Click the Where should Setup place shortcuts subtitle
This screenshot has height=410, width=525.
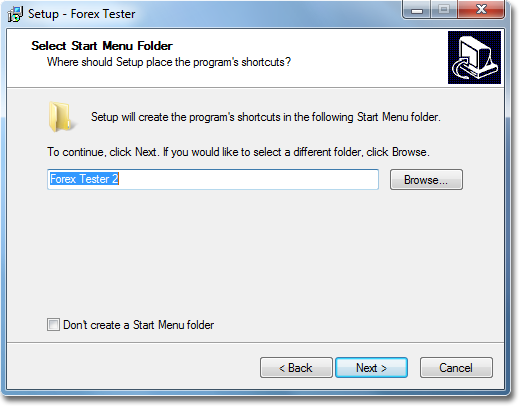(169, 62)
